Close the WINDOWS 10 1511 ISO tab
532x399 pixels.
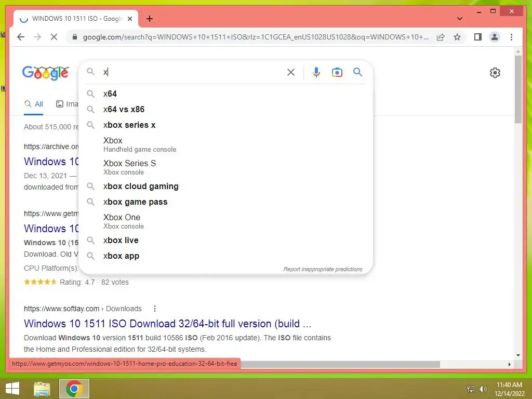point(129,19)
